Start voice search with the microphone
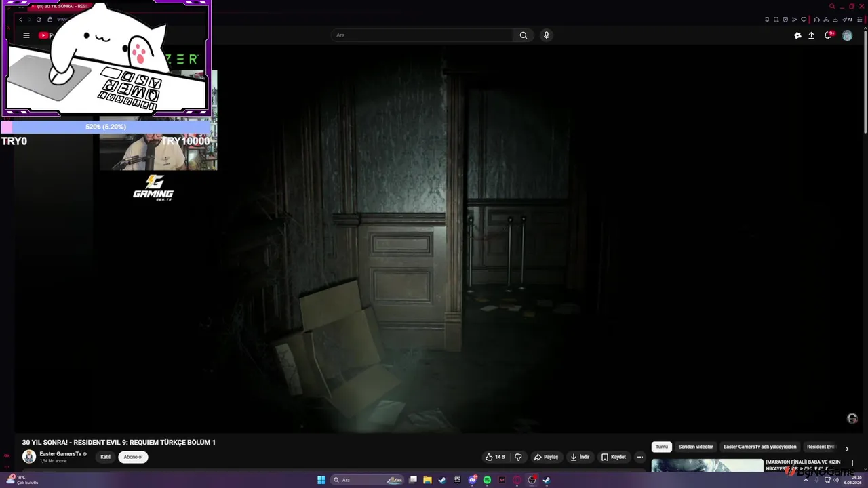This screenshot has height=488, width=868. pyautogui.click(x=546, y=35)
